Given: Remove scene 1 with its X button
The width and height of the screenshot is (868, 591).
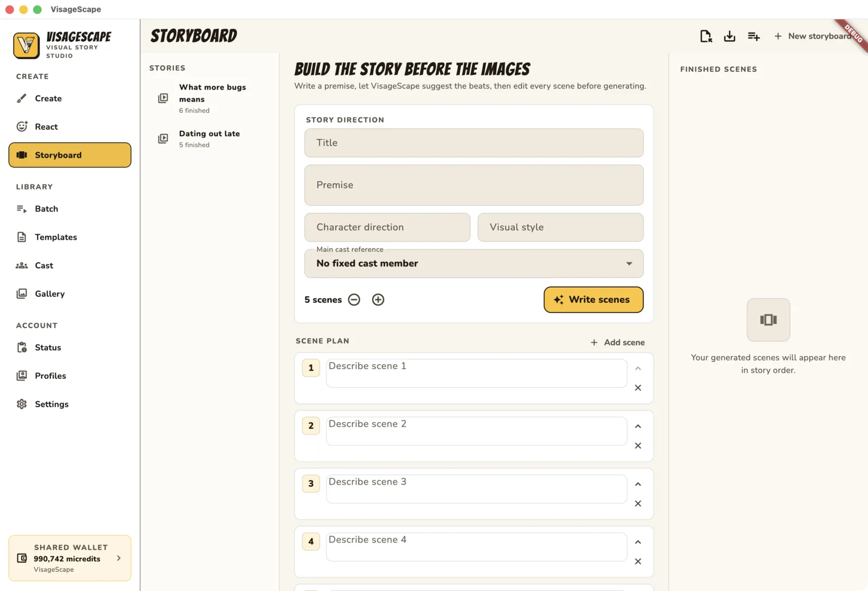Looking at the screenshot, I should [638, 388].
